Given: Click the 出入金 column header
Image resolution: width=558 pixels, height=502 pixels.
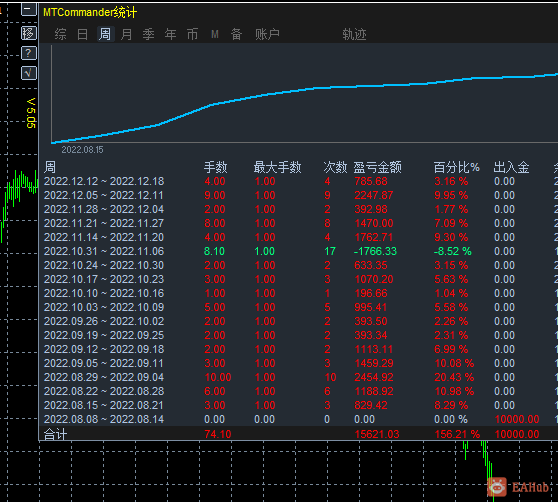Looking at the screenshot, I should (511, 167).
